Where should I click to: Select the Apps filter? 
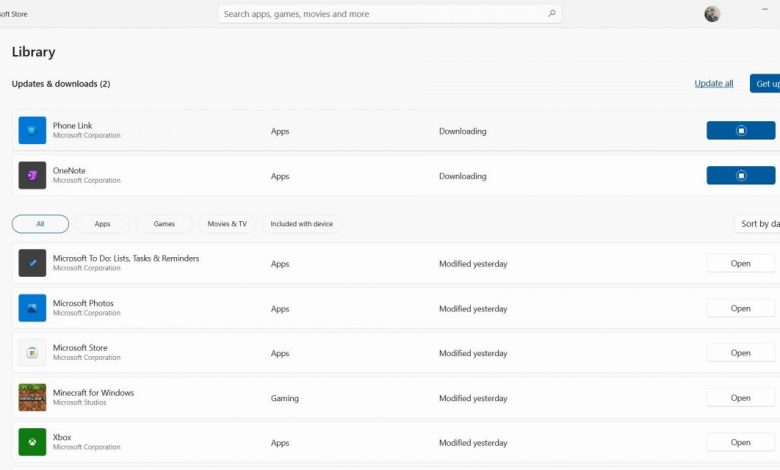(x=102, y=224)
